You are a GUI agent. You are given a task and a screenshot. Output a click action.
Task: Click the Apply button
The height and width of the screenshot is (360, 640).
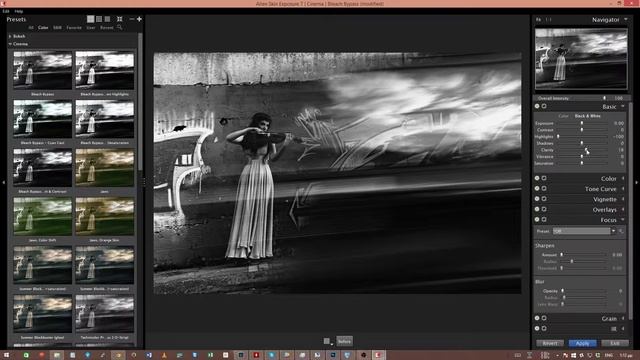582,343
